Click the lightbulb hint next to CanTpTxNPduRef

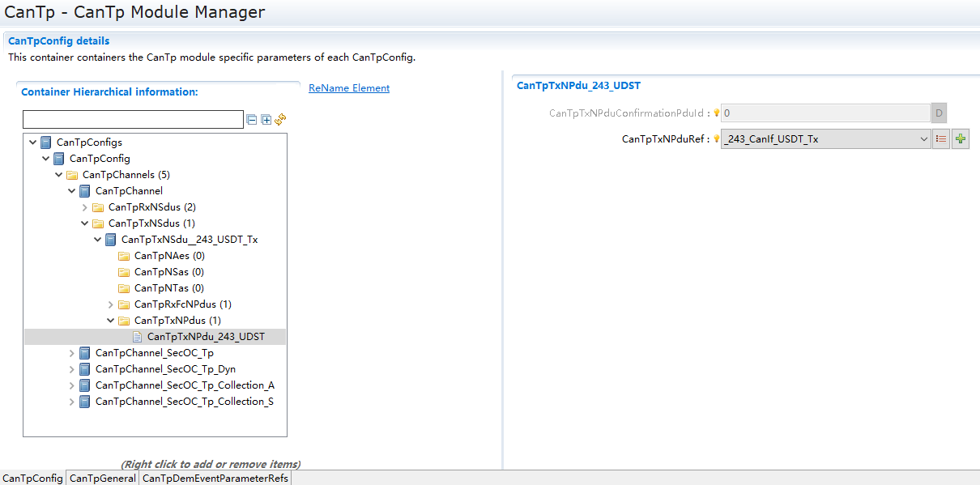point(716,139)
